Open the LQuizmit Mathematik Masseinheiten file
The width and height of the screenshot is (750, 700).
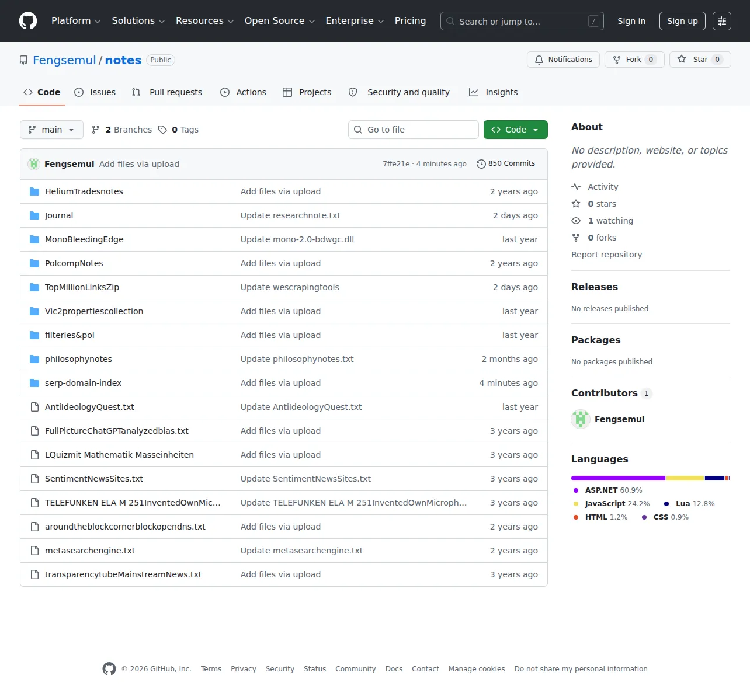119,455
